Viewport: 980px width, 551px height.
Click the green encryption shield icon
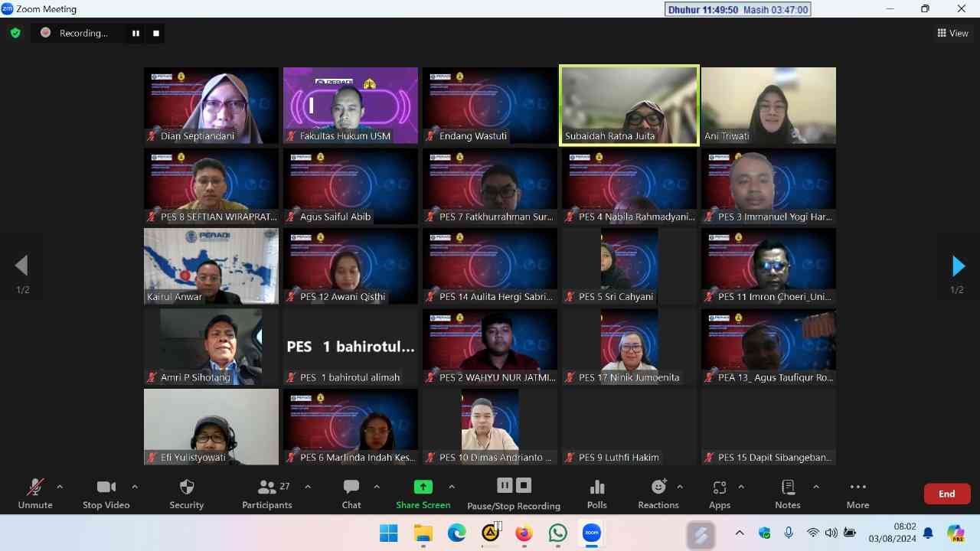[x=15, y=33]
